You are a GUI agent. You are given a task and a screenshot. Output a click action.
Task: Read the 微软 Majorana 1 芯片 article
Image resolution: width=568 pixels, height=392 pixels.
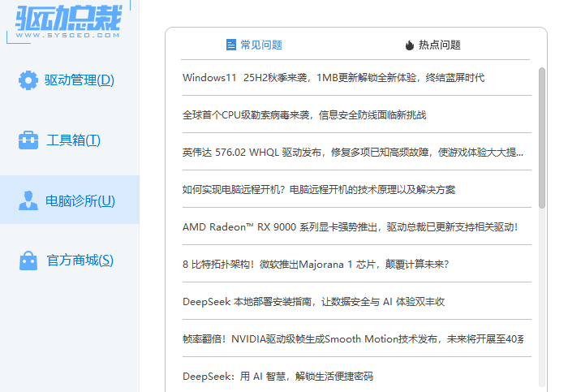316,264
